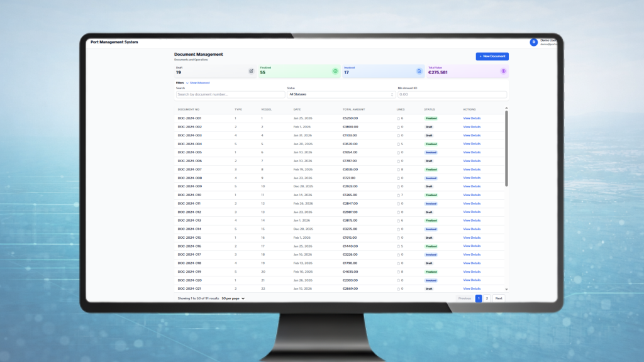Select page 2 in pagination
644x362 pixels.
(487, 299)
